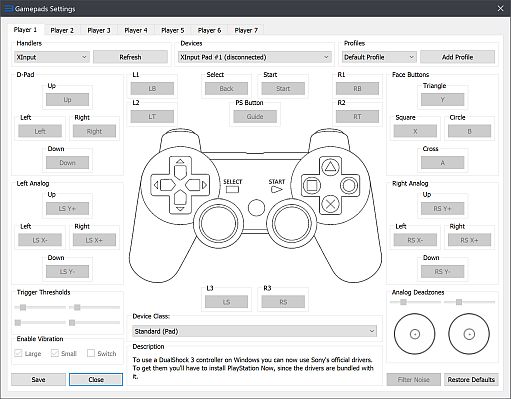Click the round PS button on diagram
This screenshot has width=511, height=399.
tap(256, 207)
